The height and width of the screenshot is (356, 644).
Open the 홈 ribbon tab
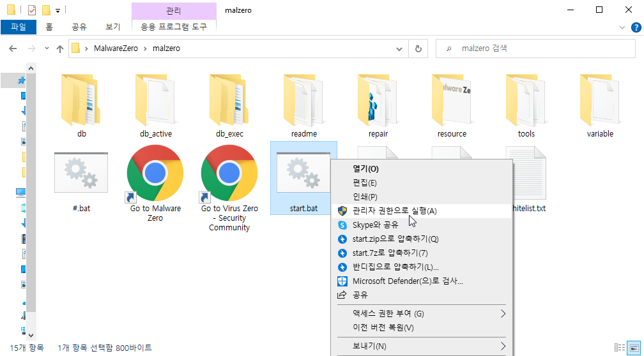49,27
